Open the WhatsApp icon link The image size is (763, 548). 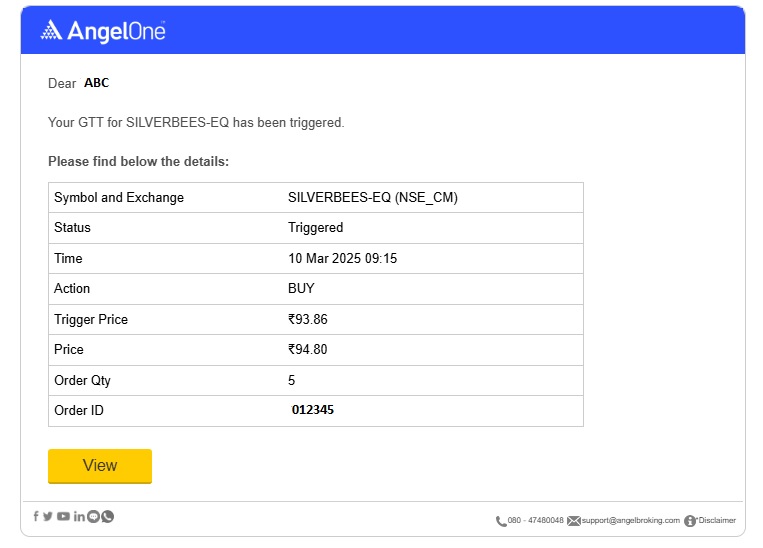[108, 517]
